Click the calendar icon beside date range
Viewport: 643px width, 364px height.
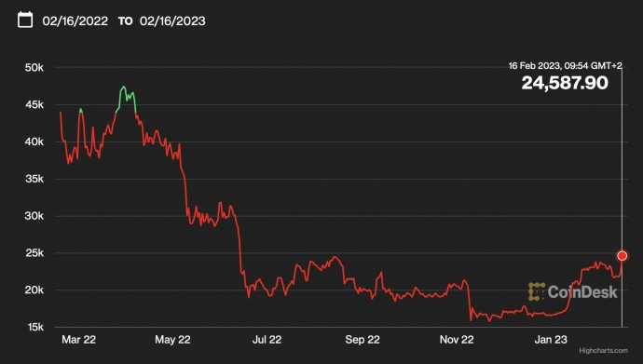(25, 20)
